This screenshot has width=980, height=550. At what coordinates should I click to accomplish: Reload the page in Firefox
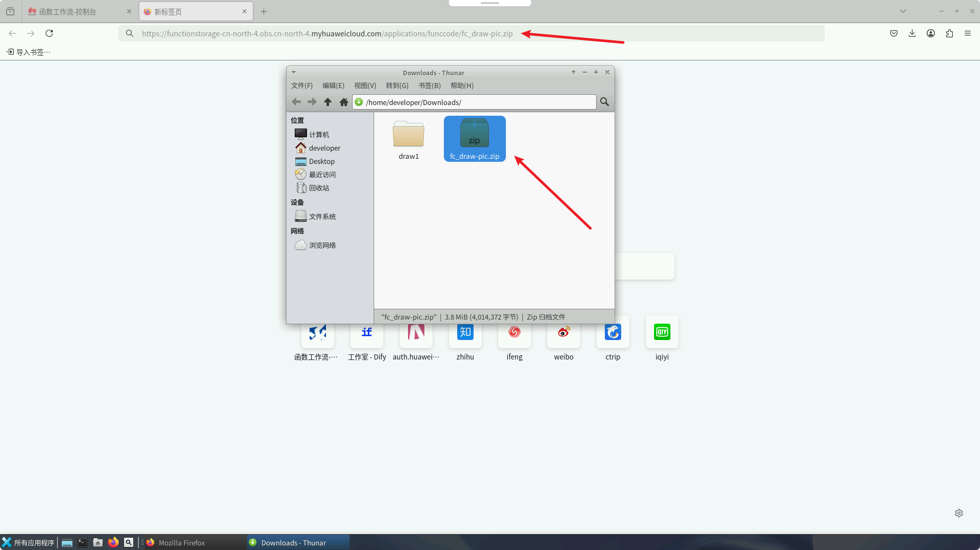click(x=49, y=33)
